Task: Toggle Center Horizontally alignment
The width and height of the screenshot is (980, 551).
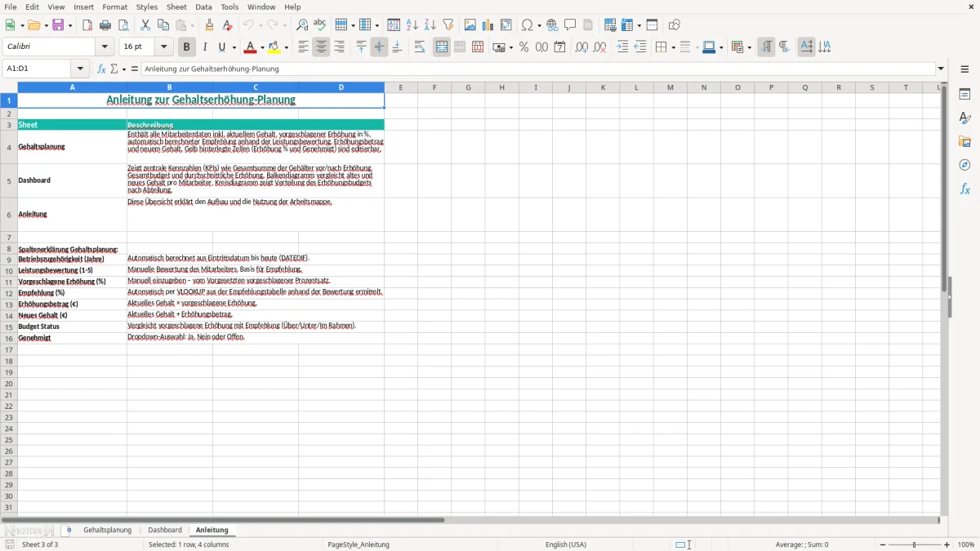Action: pos(321,47)
